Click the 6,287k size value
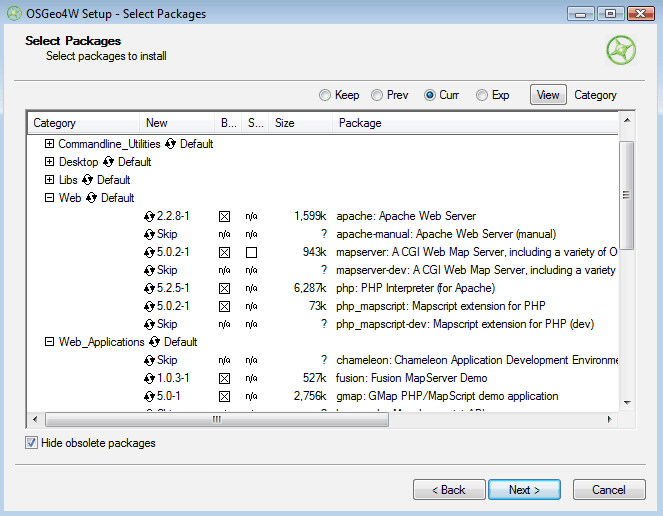The height and width of the screenshot is (516, 663). [x=310, y=288]
